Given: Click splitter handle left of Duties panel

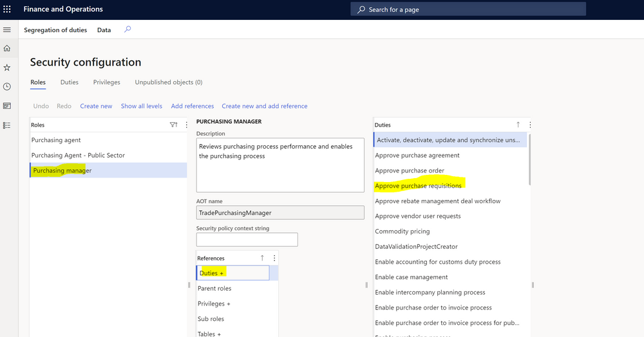Looking at the screenshot, I should [x=366, y=285].
